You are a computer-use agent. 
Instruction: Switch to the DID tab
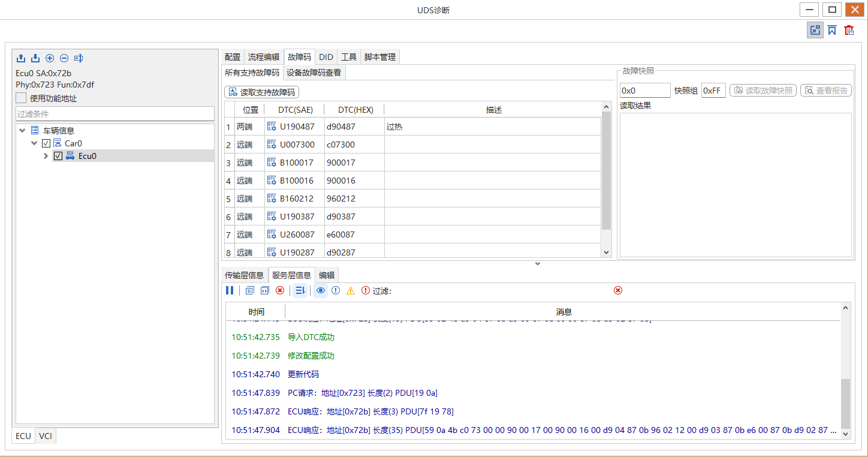[x=326, y=57]
